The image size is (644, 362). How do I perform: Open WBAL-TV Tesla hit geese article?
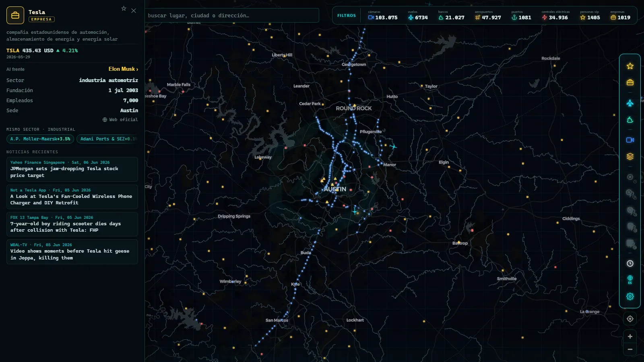72,252
